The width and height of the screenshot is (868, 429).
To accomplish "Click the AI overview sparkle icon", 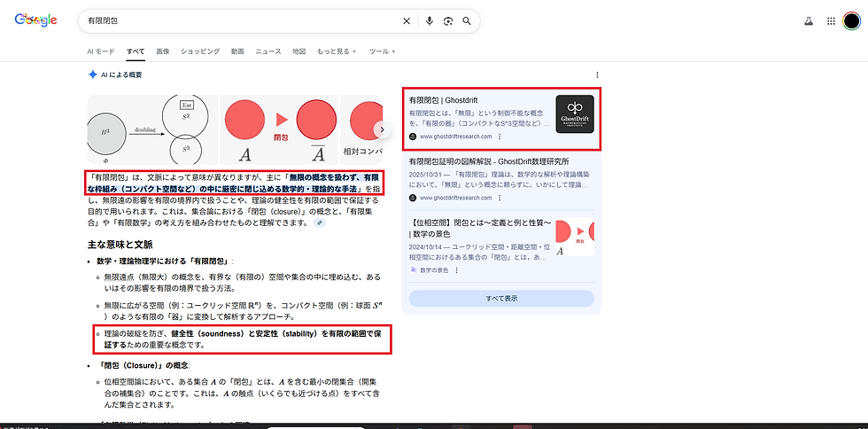I will pyautogui.click(x=92, y=74).
